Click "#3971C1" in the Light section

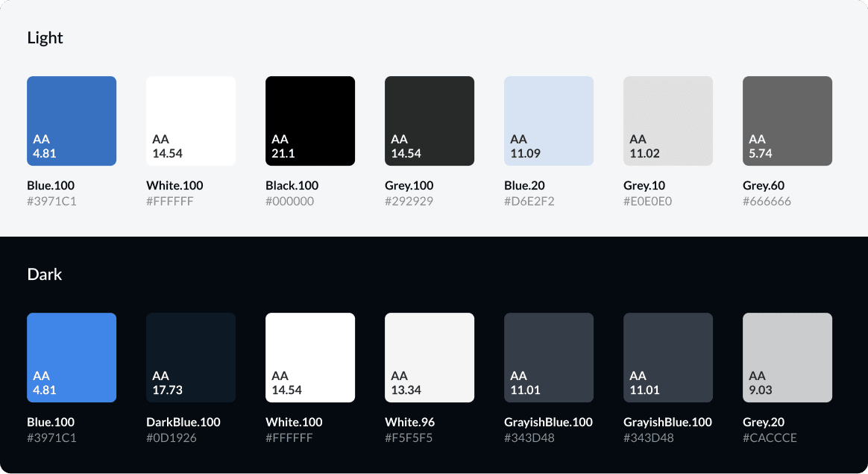coord(51,202)
